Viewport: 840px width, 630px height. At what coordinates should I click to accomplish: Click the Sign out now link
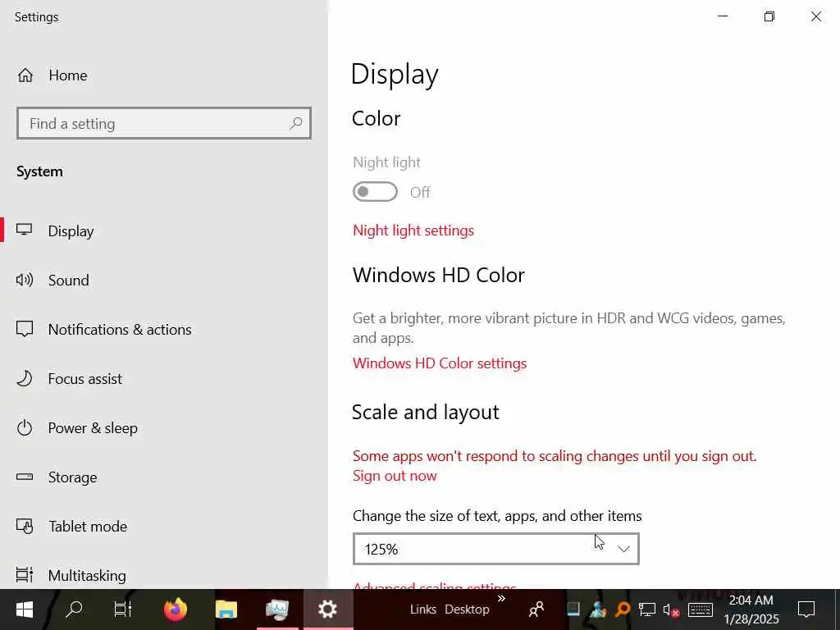click(x=395, y=476)
